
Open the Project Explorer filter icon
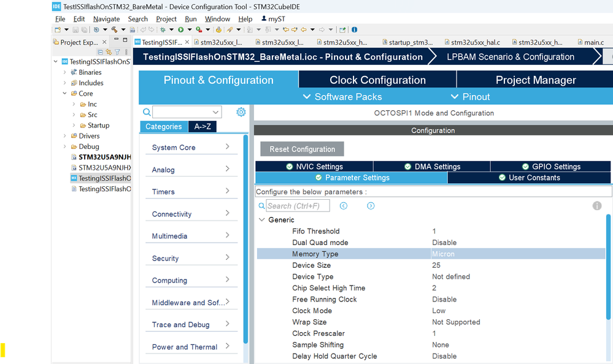tap(117, 52)
